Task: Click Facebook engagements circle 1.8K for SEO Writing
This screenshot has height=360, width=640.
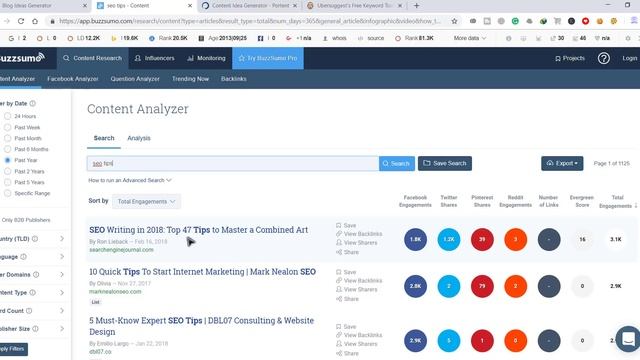Action: [x=415, y=239]
